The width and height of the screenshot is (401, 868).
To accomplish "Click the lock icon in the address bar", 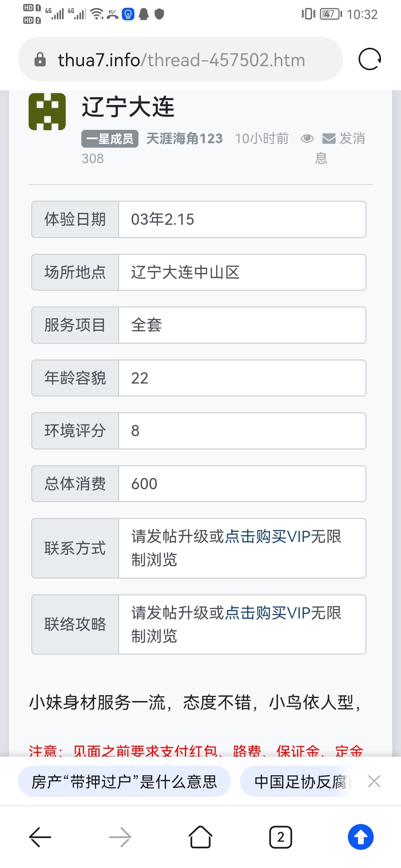I will point(40,59).
